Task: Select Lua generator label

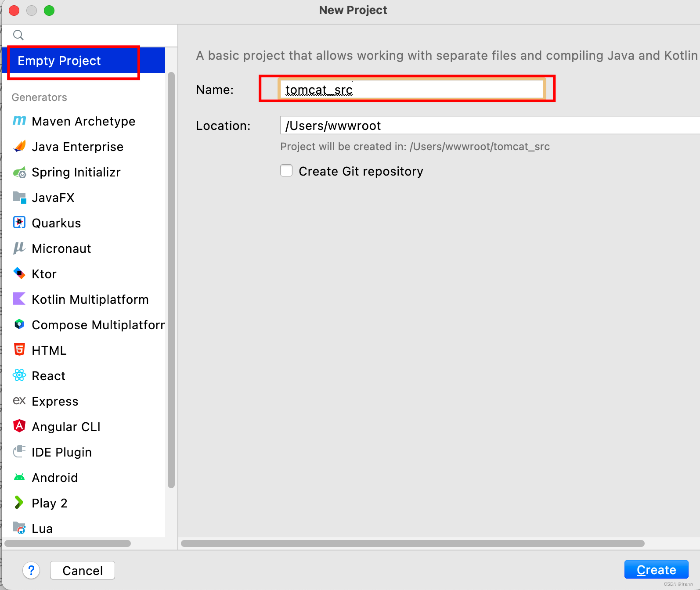Action: coord(42,529)
